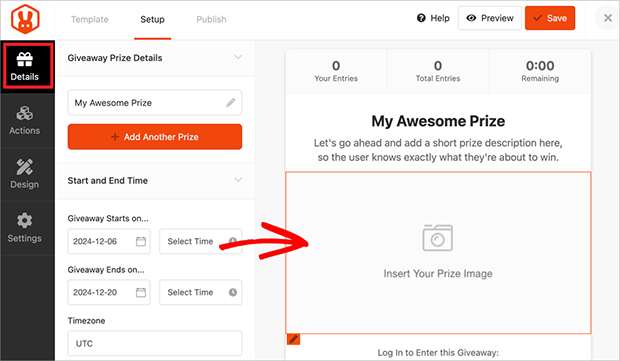Open the Timezone UTC selector

coord(155,343)
